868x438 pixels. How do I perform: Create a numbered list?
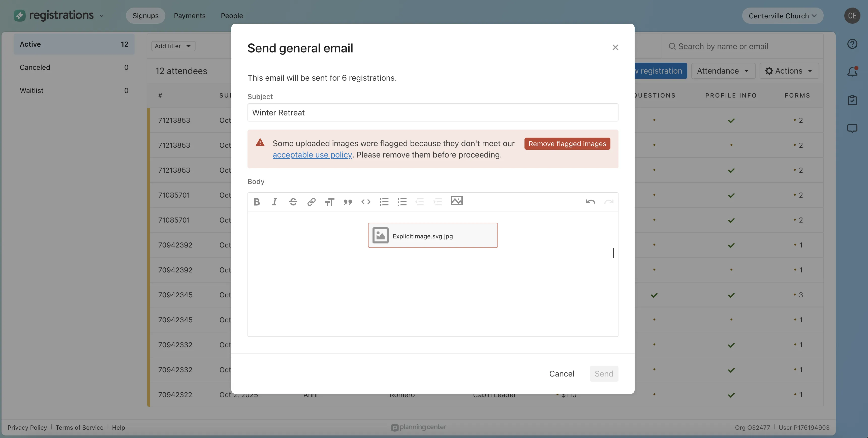[402, 201]
